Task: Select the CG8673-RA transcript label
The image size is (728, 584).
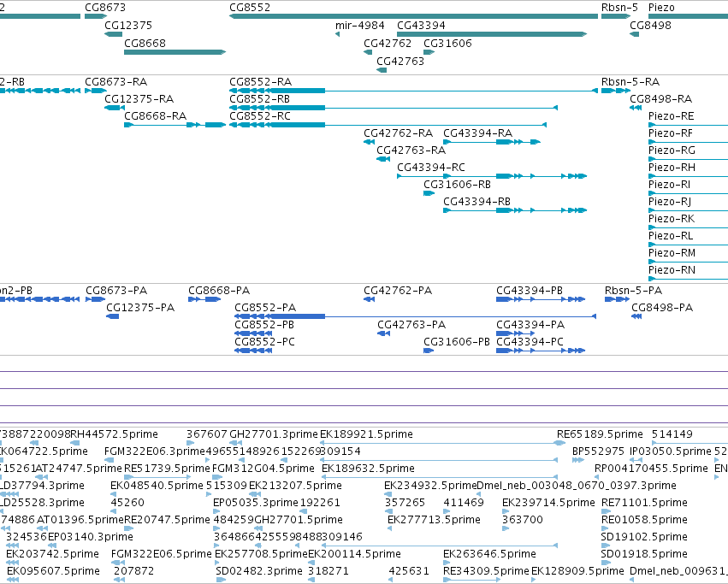Action: pos(116,82)
